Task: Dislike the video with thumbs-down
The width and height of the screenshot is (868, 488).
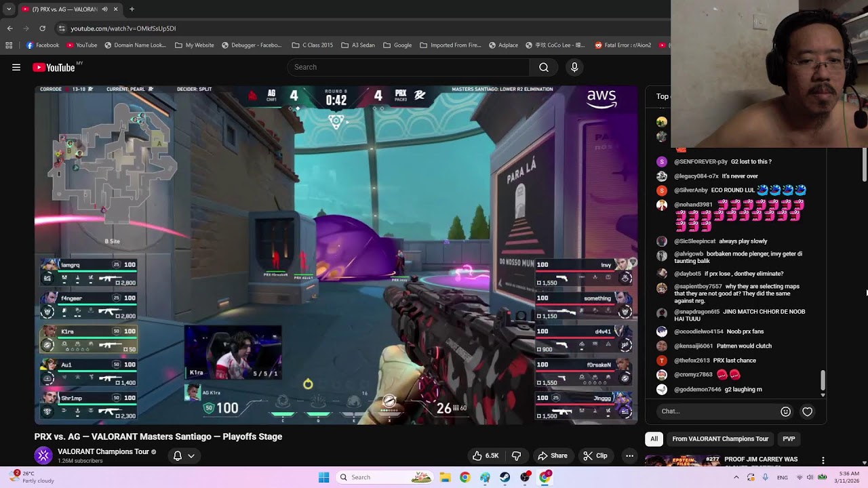Action: 516,455
